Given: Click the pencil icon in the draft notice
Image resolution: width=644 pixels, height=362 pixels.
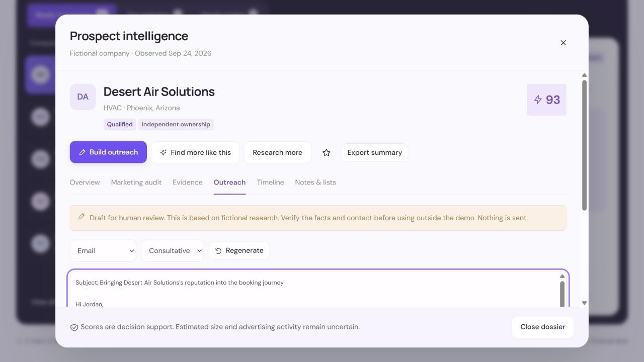Looking at the screenshot, I should click(x=82, y=217).
